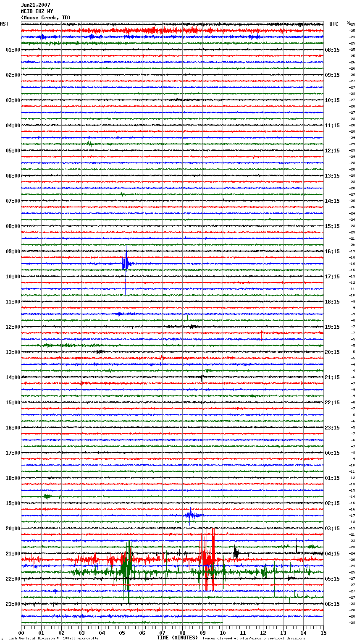Image resolution: width=357 pixels, height=644 pixels.
Task: Click the "04:00" MST time label
Action: pos(13,126)
